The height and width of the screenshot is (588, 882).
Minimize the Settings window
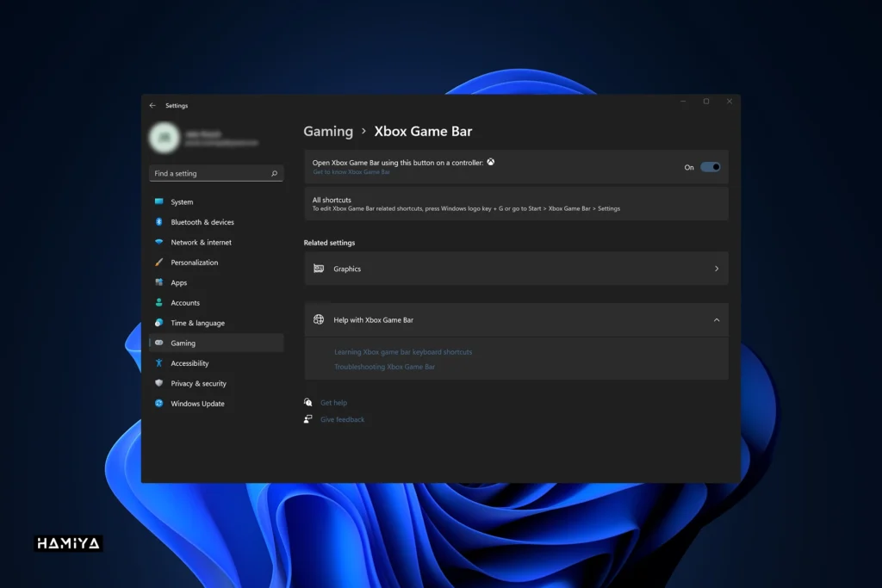(x=683, y=102)
